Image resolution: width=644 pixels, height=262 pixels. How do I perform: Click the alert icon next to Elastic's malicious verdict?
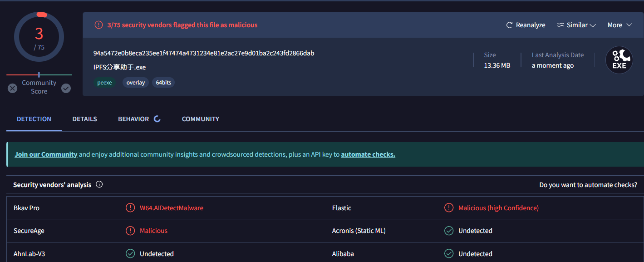(449, 208)
